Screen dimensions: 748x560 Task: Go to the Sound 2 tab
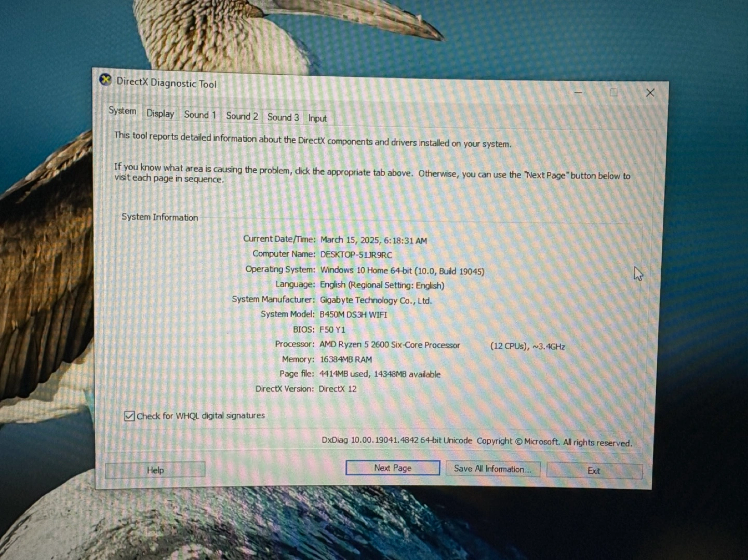click(x=242, y=116)
